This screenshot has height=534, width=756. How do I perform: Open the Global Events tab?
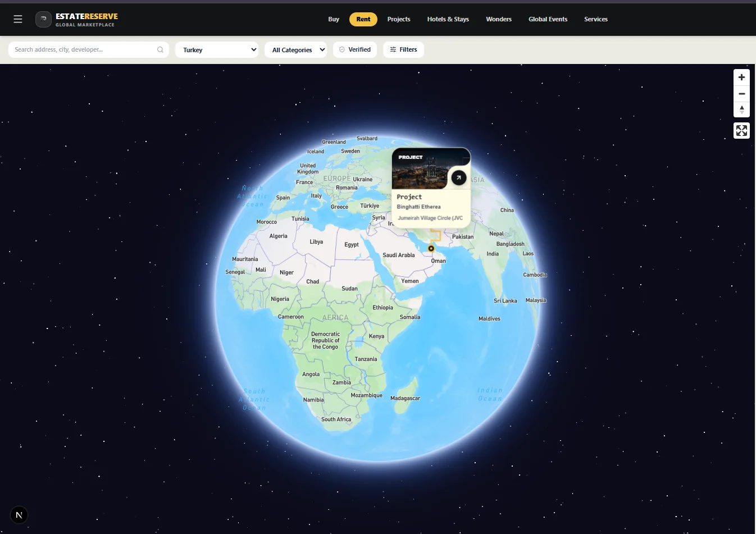548,19
